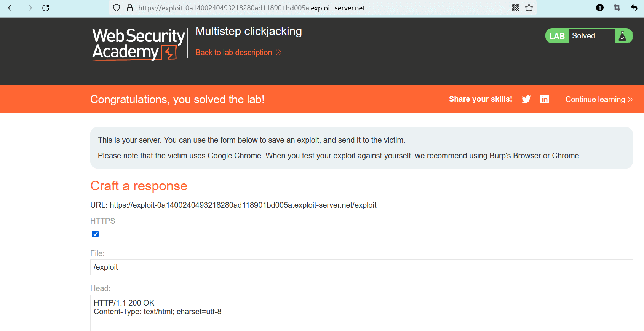Screen dimensions: 644x331
Task: Click the browser forward arrow
Action: (29, 8)
